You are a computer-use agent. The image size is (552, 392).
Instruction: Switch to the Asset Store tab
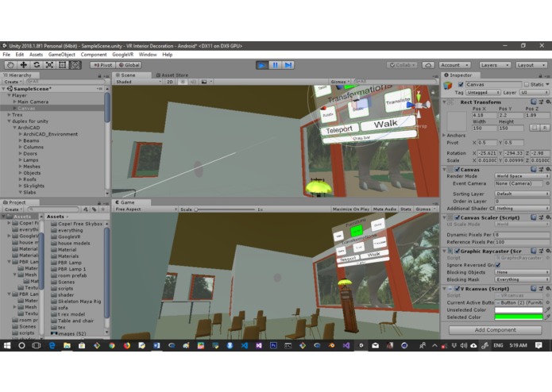172,75
